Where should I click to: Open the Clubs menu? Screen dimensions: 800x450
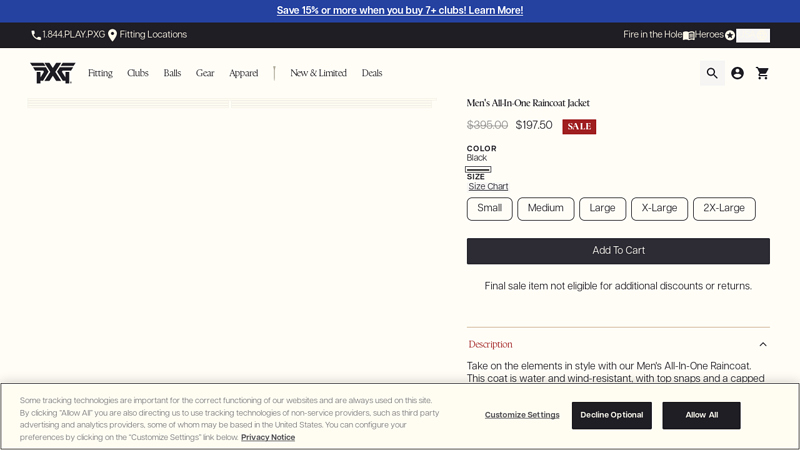(138, 73)
